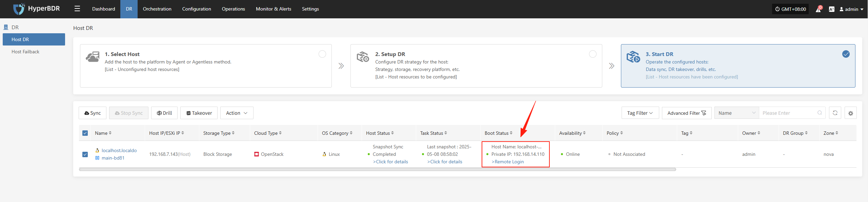Sort by Availability column
This screenshot has width=868, height=202.
click(584, 133)
